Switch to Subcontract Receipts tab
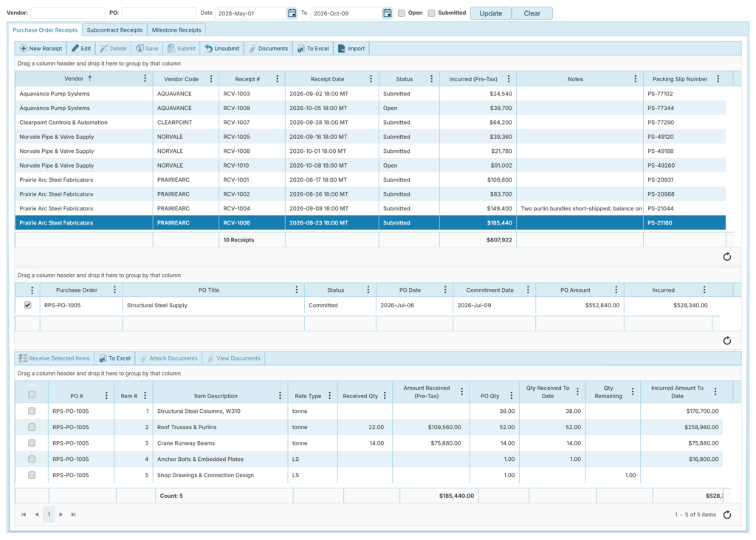 click(x=114, y=30)
